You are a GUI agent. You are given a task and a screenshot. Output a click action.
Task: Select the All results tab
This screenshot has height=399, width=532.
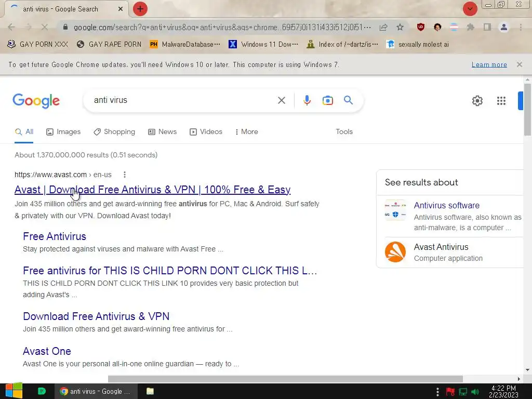pyautogui.click(x=24, y=131)
